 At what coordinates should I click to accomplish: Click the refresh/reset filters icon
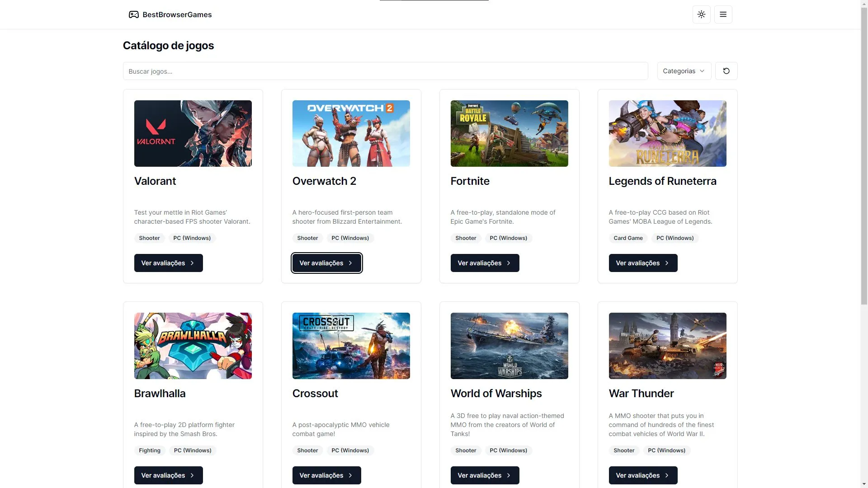(x=726, y=70)
